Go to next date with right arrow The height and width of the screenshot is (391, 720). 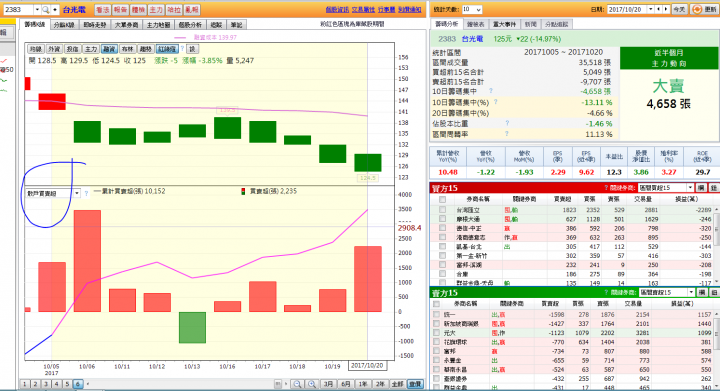666,9
